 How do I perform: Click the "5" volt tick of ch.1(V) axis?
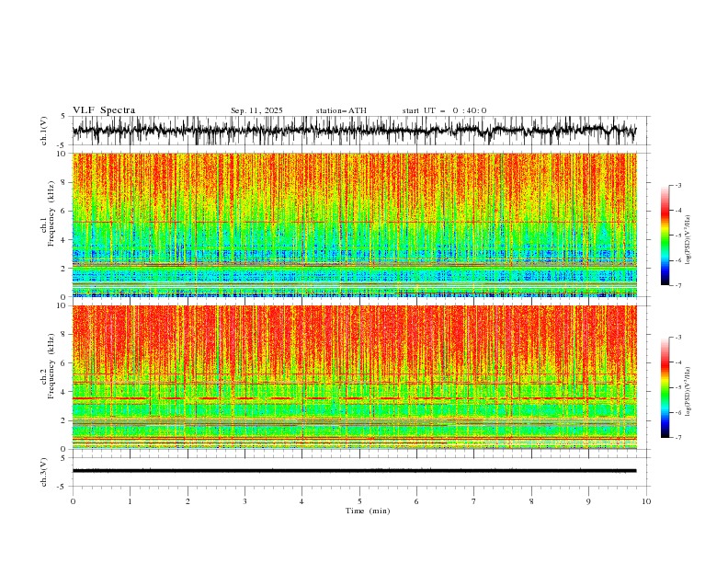point(64,117)
